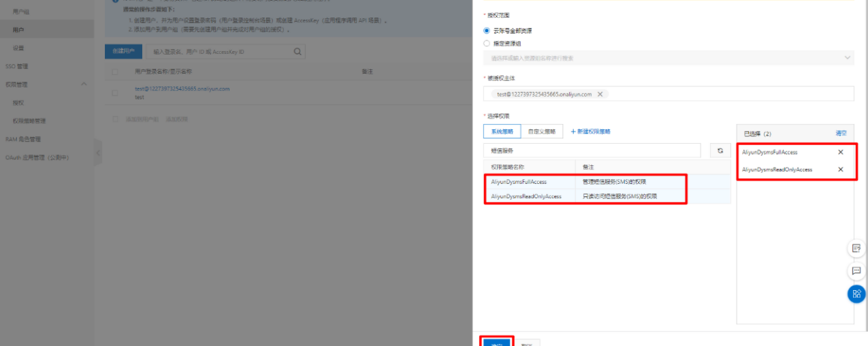Collapse the left sidebar with arrow handle
This screenshot has height=346, width=868.
coord(98,153)
